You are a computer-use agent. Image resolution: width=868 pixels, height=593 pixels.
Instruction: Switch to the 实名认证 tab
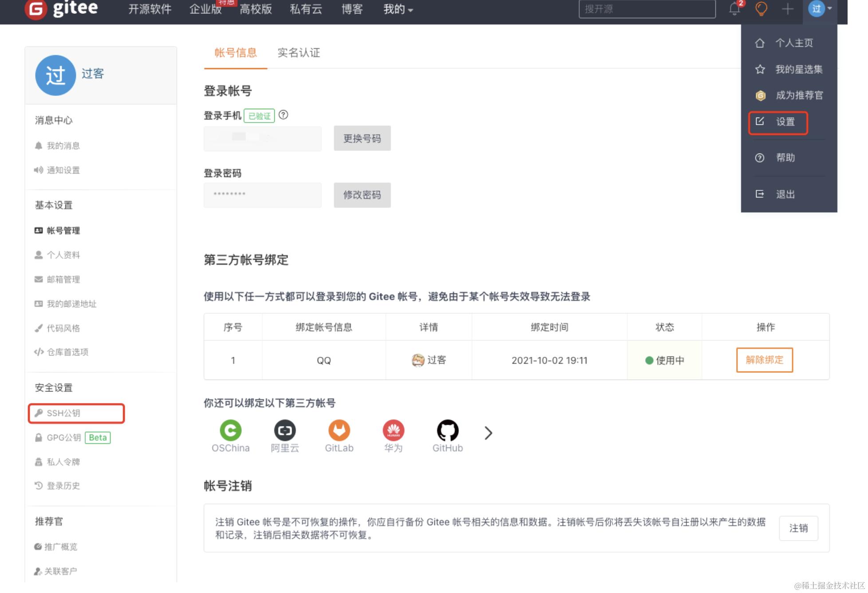pos(298,53)
